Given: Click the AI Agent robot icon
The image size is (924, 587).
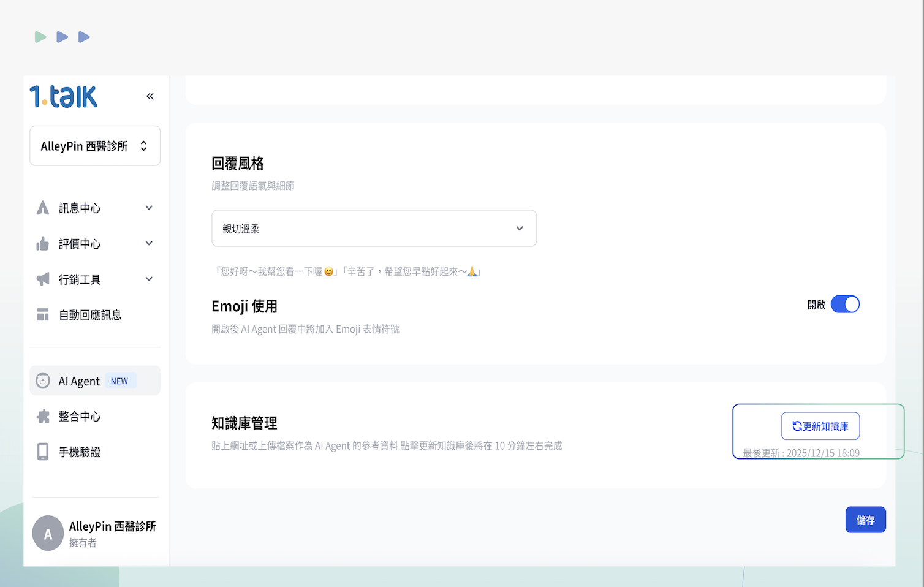Looking at the screenshot, I should point(43,381).
